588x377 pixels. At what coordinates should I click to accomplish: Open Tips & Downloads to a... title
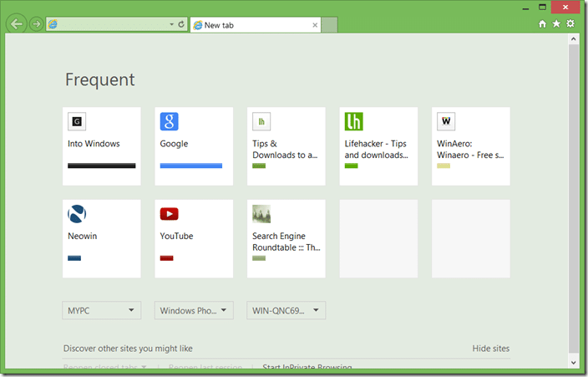pyautogui.click(x=285, y=150)
